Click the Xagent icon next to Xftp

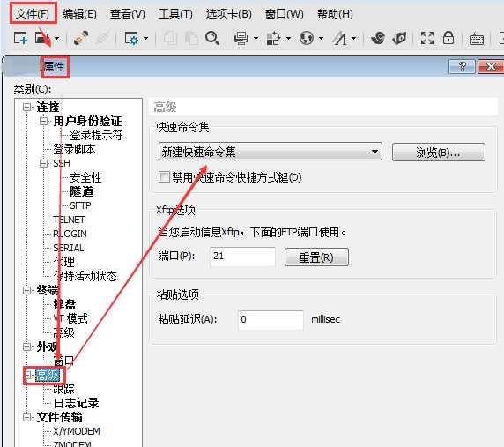pyautogui.click(x=399, y=38)
